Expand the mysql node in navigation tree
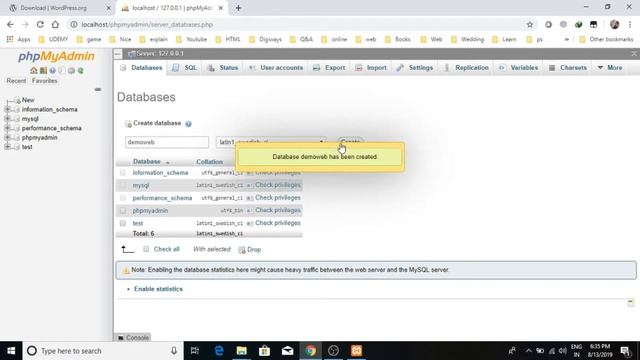This screenshot has height=360, width=640. (x=7, y=119)
